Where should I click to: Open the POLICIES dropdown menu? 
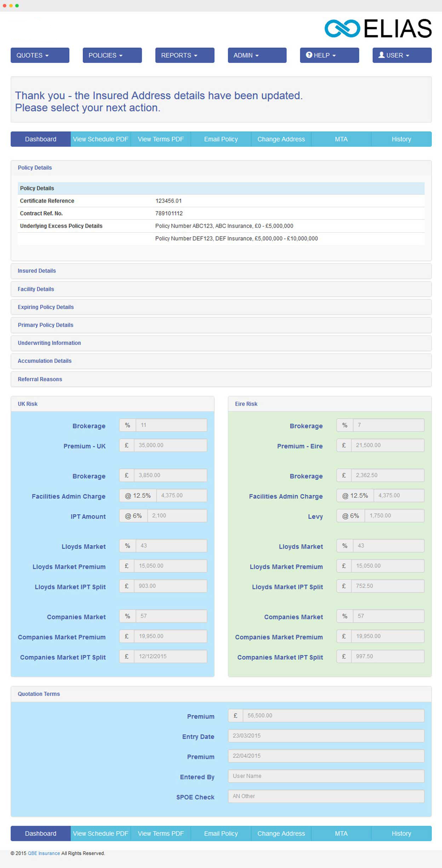pyautogui.click(x=112, y=55)
